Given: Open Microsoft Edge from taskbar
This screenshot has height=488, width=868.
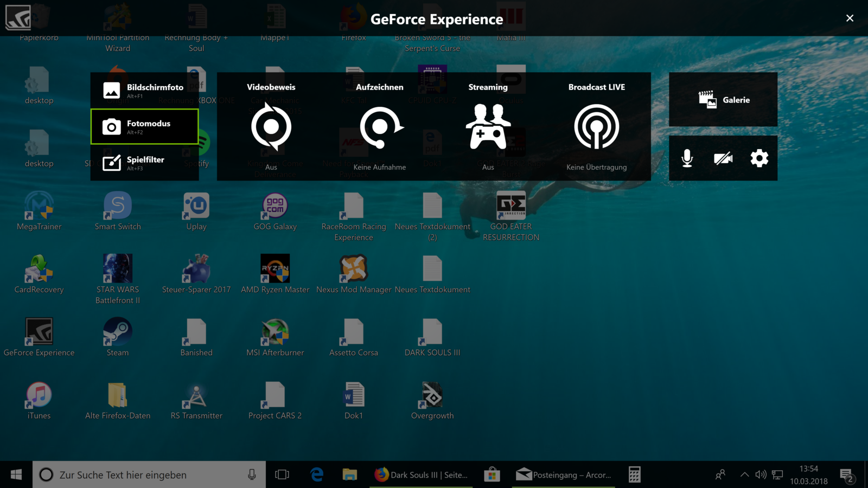Looking at the screenshot, I should tap(317, 474).
